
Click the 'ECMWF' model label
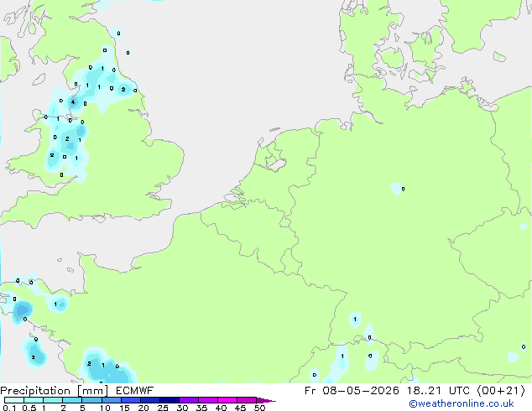tap(135, 391)
